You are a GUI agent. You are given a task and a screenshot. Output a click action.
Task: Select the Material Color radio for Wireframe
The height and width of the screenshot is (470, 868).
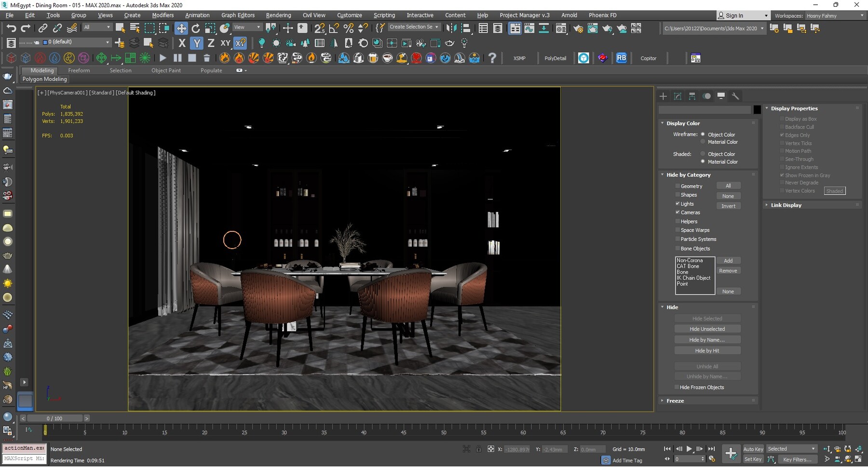click(703, 142)
